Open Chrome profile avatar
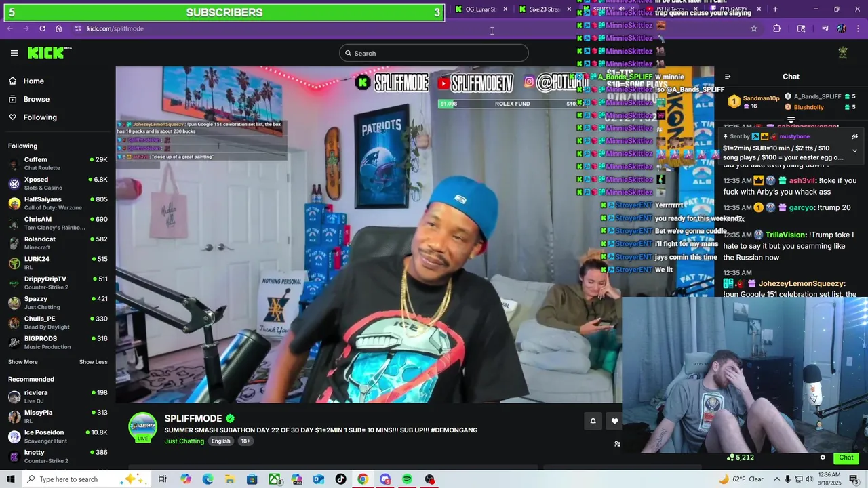The image size is (868, 488). point(842,28)
